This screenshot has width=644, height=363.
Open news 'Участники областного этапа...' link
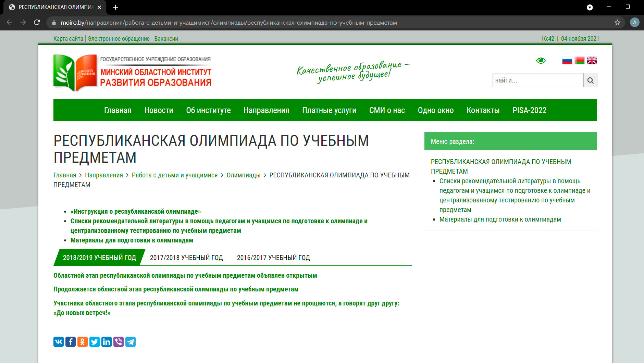pos(226,308)
